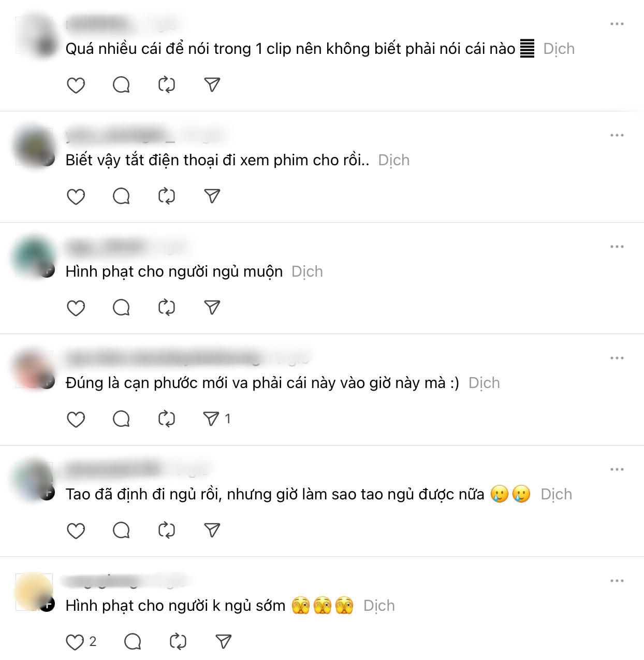Viewport: 644px width, 660px height.
Task: Repost the "Tao đã định đi ngủ rồi" comment
Action: [x=167, y=530]
